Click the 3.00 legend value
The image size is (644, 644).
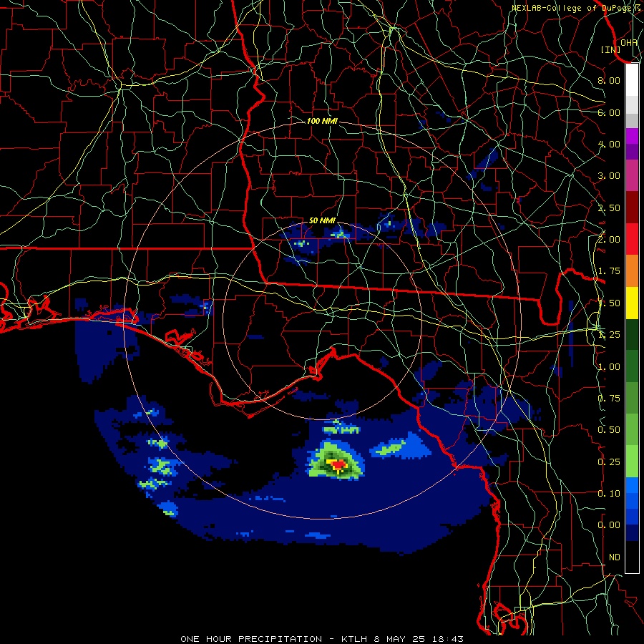click(x=609, y=176)
